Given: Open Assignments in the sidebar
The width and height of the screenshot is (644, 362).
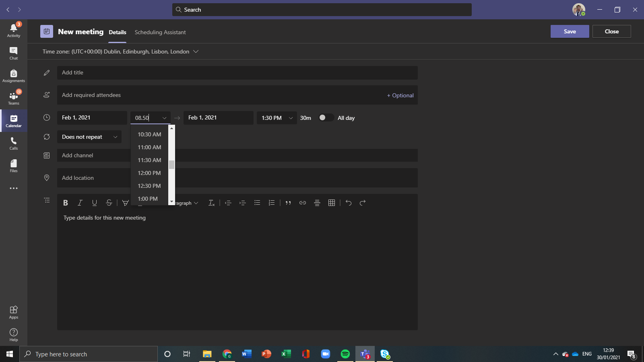Looking at the screenshot, I should (x=14, y=76).
